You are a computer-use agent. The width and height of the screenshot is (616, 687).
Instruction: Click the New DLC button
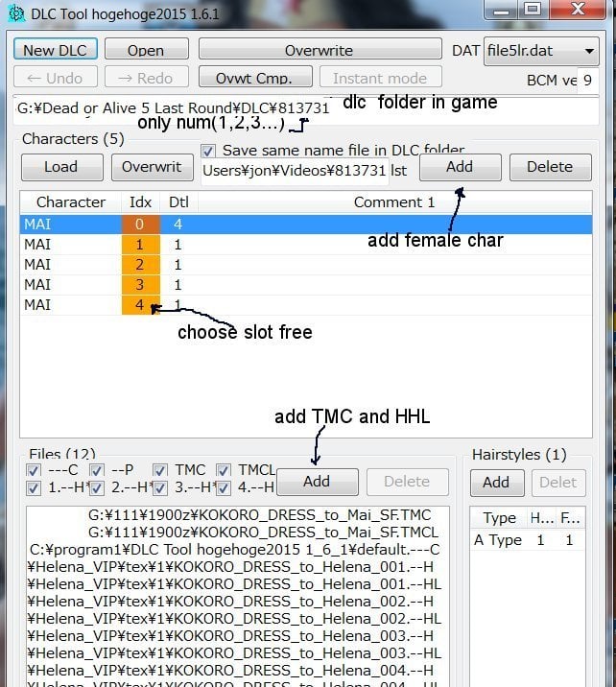[56, 50]
